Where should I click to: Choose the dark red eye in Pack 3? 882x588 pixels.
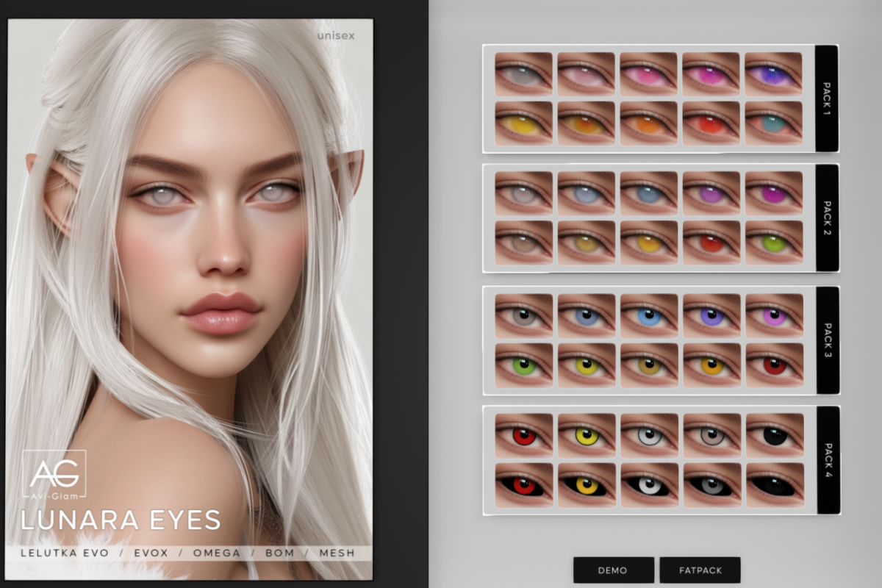(x=773, y=365)
